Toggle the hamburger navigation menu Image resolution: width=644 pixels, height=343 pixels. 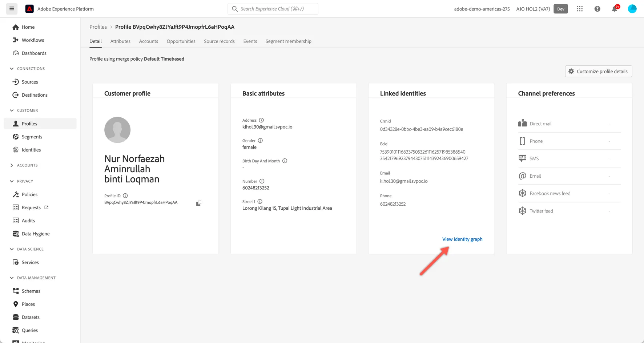[12, 9]
